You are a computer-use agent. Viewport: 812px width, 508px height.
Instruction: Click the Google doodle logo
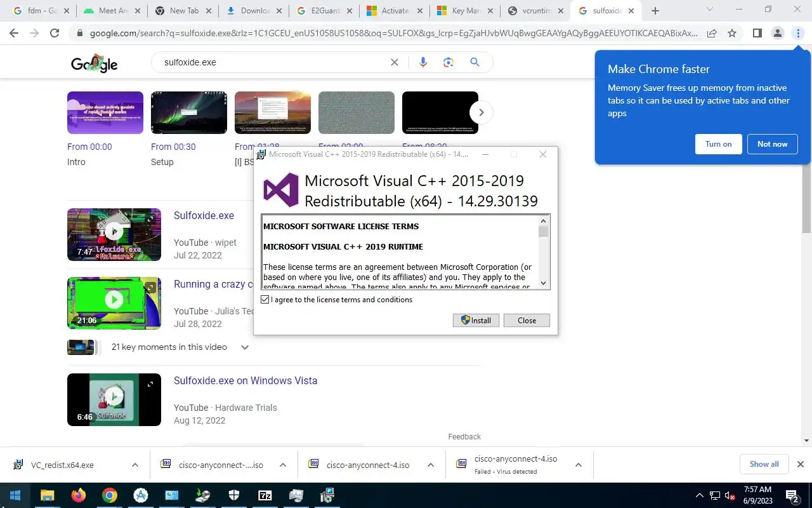pyautogui.click(x=95, y=63)
